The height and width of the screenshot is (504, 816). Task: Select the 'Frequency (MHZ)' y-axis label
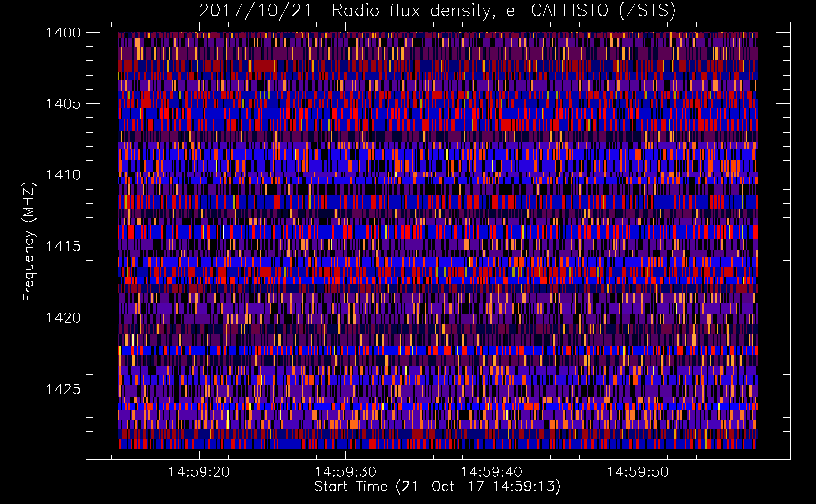[x=29, y=242]
